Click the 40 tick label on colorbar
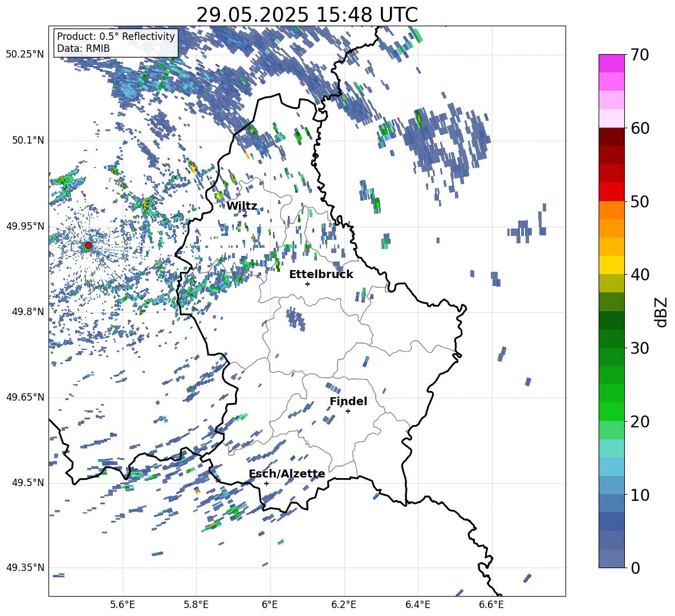This screenshot has width=675, height=616. click(640, 275)
